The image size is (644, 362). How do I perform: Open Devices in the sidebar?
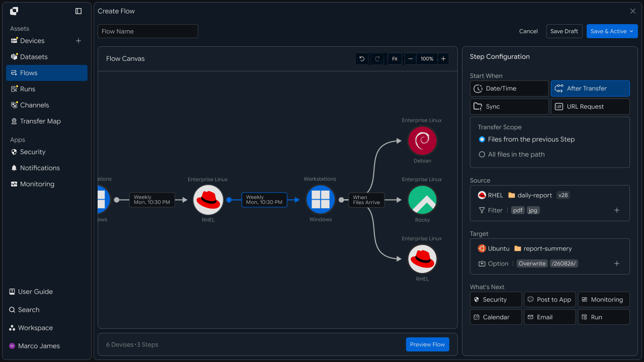point(32,41)
